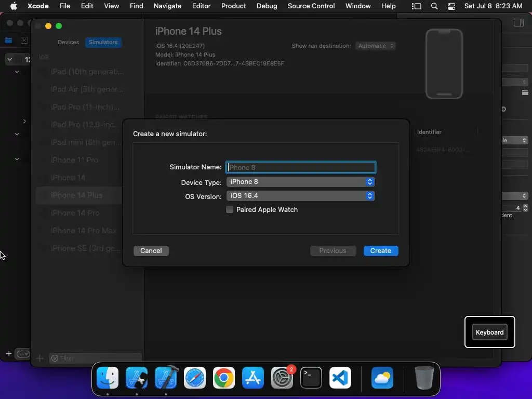Screen dimensions: 532x399
Task: Select the Xcode project navigator folder icon
Action: click(x=8, y=41)
